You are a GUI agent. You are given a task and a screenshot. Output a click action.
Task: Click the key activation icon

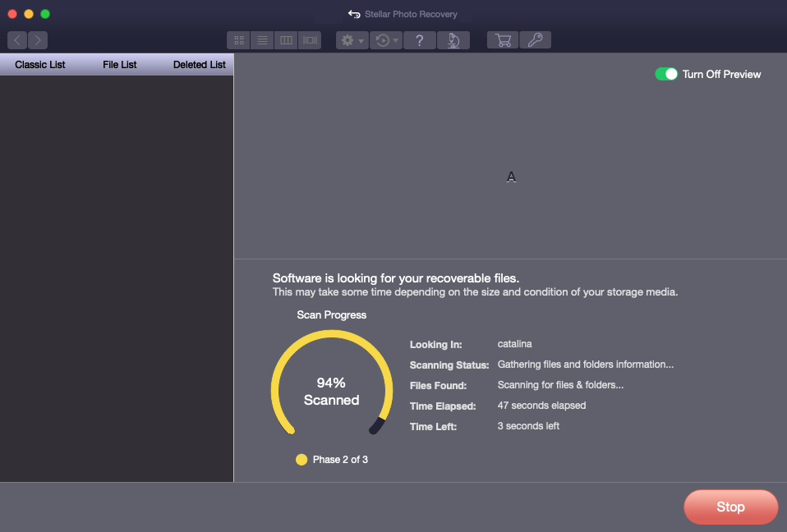coord(535,40)
